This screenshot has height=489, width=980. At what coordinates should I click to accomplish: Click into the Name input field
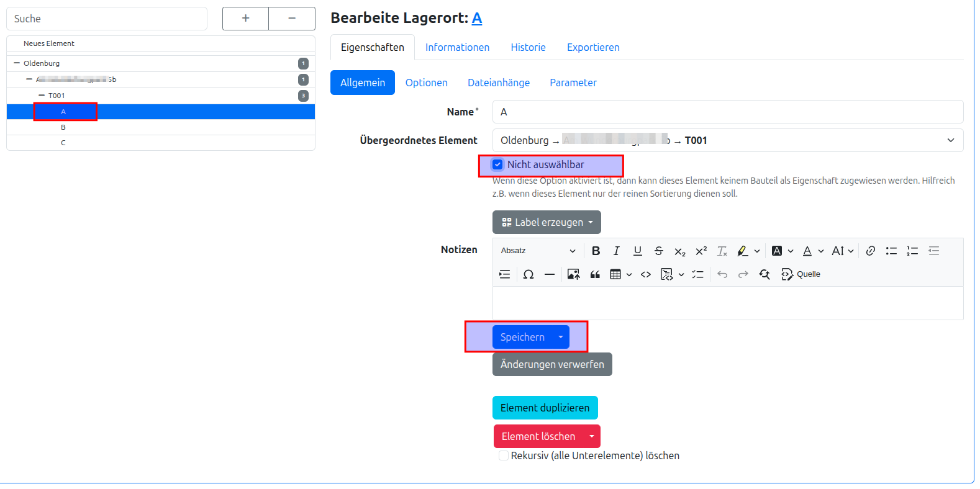727,112
